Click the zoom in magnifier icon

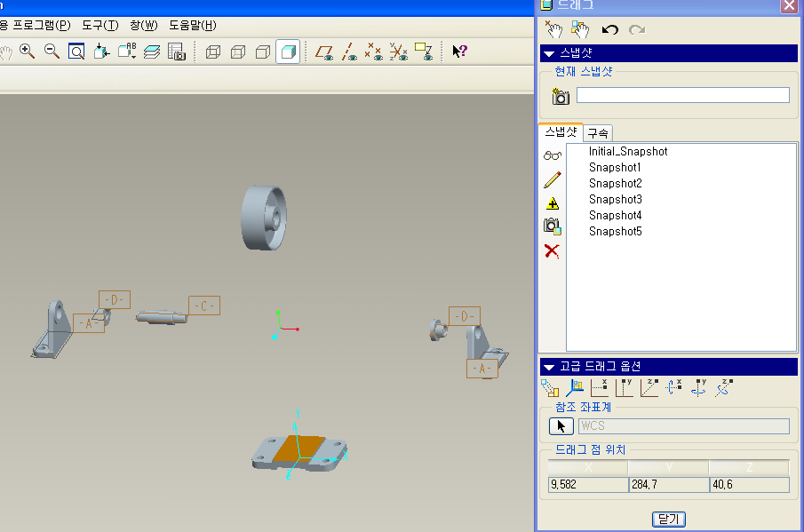click(28, 52)
